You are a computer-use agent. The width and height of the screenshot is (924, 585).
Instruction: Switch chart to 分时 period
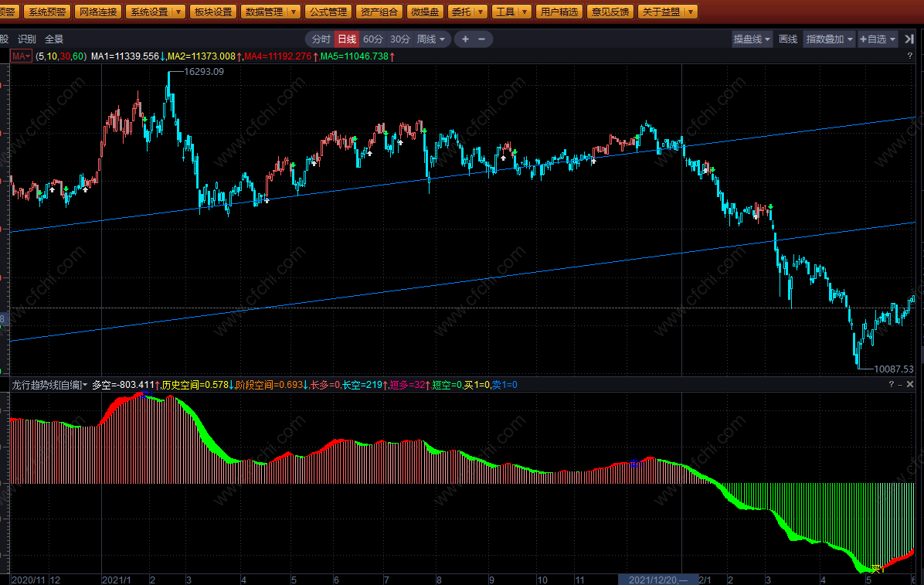tap(321, 39)
